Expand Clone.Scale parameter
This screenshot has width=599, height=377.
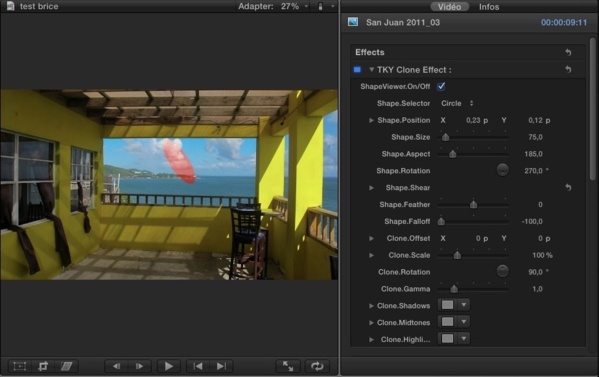click(x=371, y=255)
